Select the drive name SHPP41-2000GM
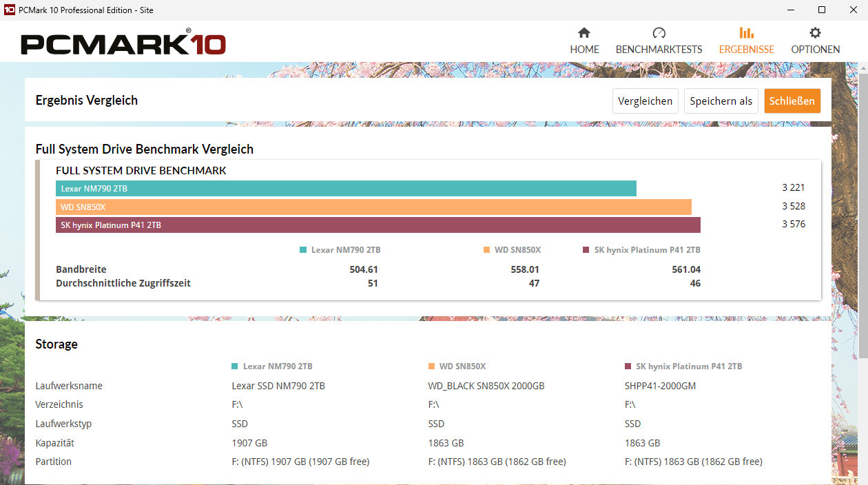The image size is (868, 485). (x=660, y=386)
